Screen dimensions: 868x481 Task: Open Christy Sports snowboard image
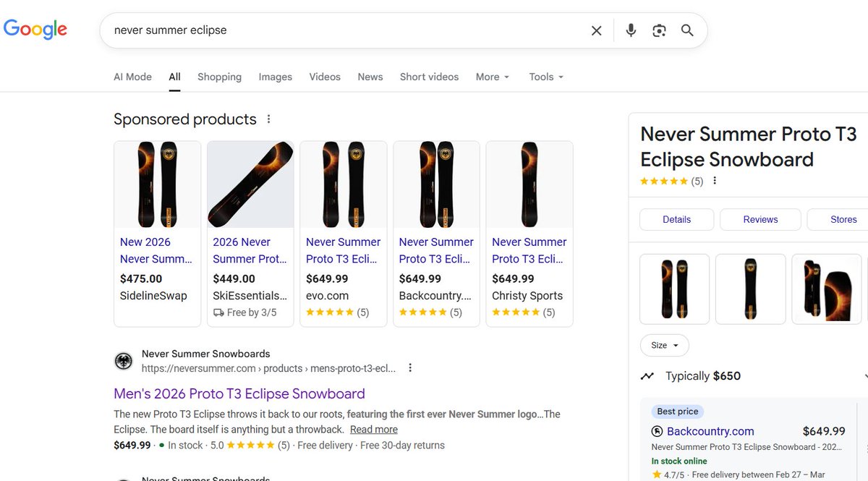tap(529, 184)
